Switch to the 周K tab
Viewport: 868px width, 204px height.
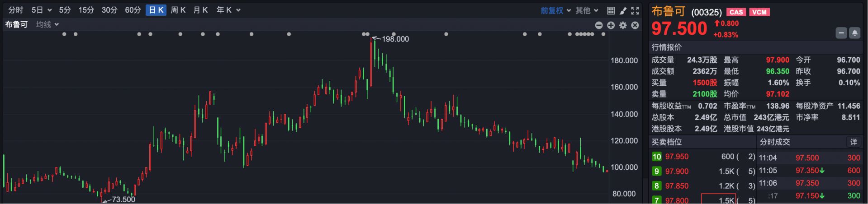(178, 10)
